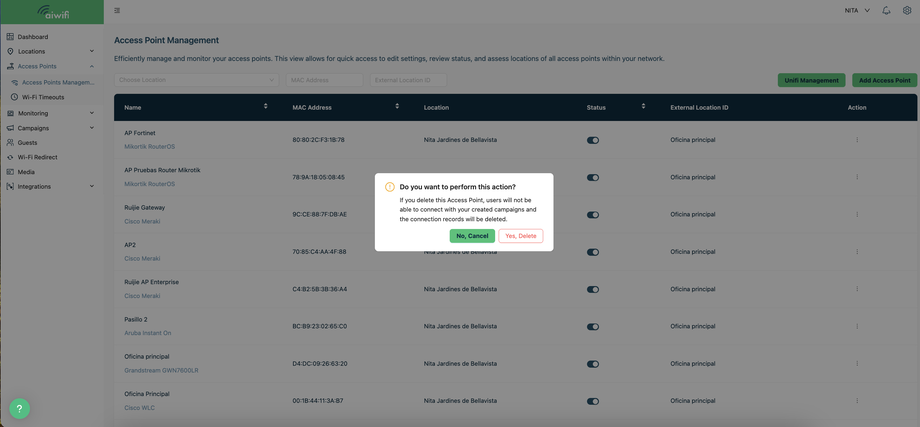
Task: Toggle status switch for Pasillo 2
Action: [x=593, y=327]
